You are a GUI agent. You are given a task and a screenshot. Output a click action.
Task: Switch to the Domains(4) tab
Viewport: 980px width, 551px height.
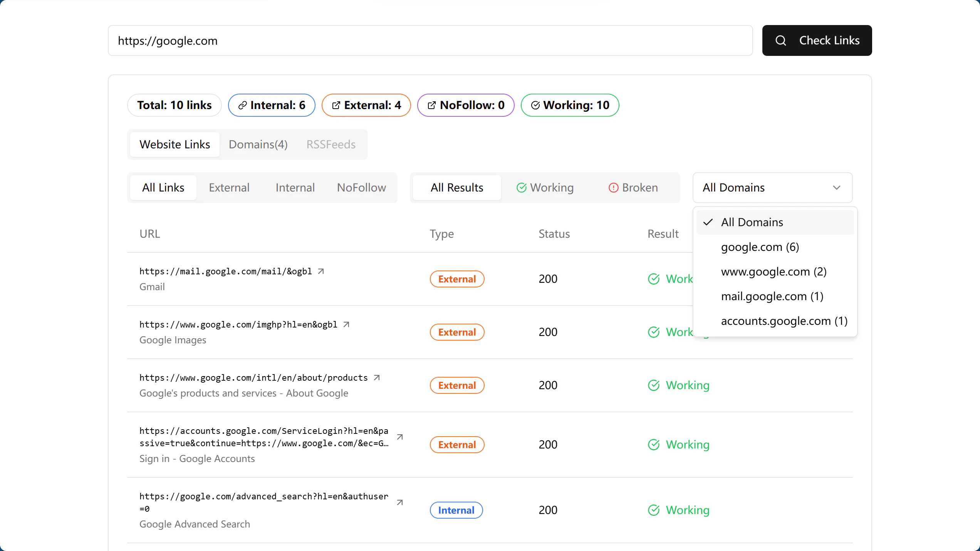pyautogui.click(x=258, y=144)
